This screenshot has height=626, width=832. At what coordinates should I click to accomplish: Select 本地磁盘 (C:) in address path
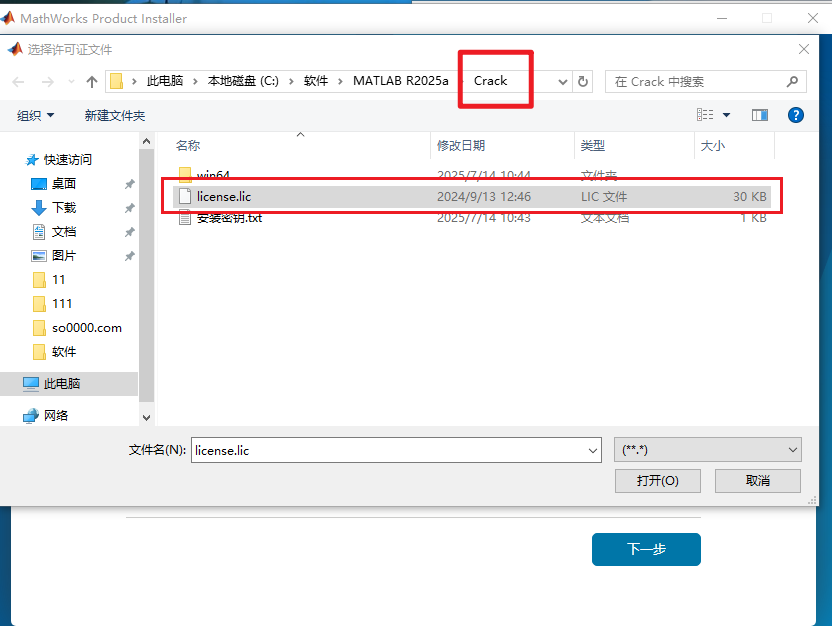coord(243,81)
